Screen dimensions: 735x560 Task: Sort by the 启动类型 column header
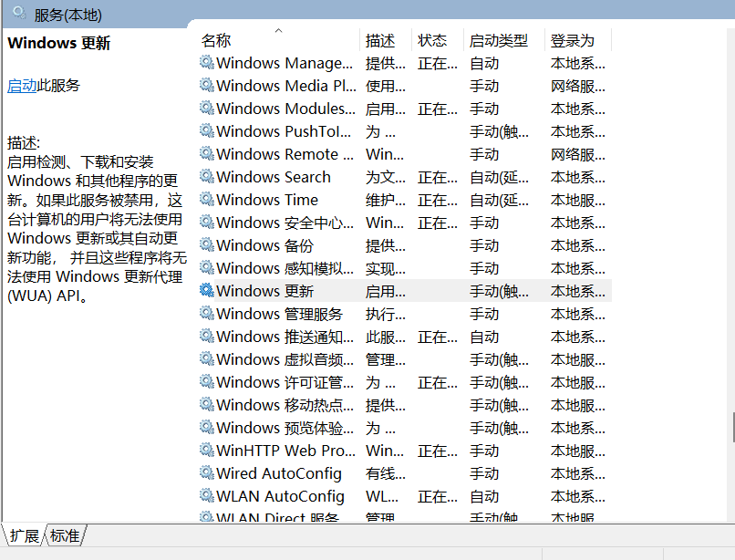[504, 40]
